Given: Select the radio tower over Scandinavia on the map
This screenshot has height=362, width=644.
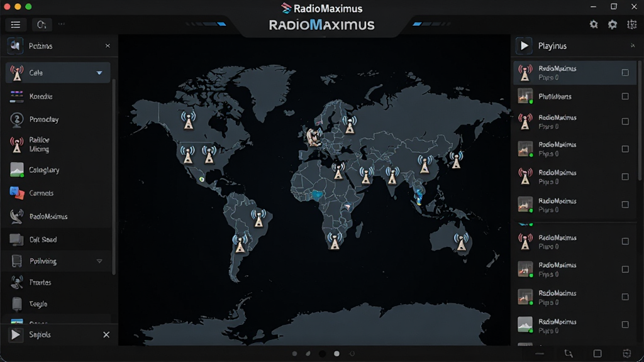Looking at the screenshot, I should pyautogui.click(x=350, y=124).
